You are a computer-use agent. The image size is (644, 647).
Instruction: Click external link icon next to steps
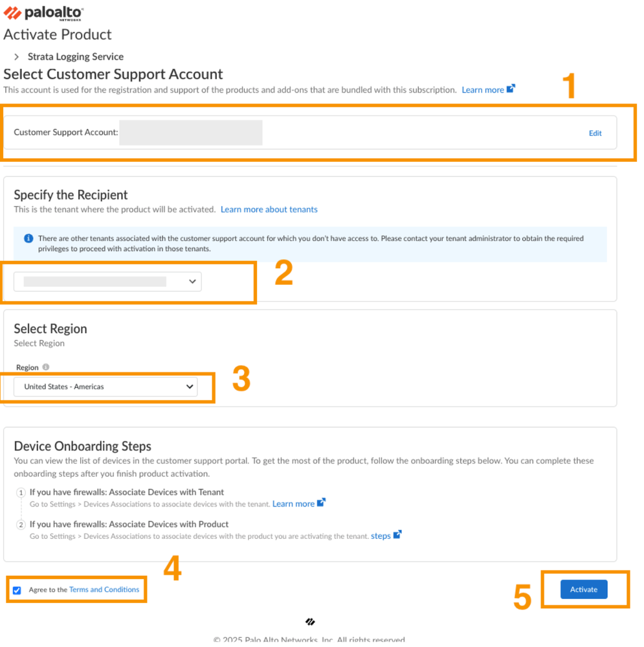[x=397, y=535]
